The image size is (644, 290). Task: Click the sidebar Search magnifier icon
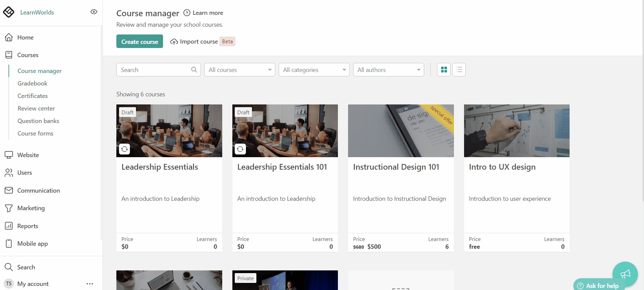coord(9,267)
